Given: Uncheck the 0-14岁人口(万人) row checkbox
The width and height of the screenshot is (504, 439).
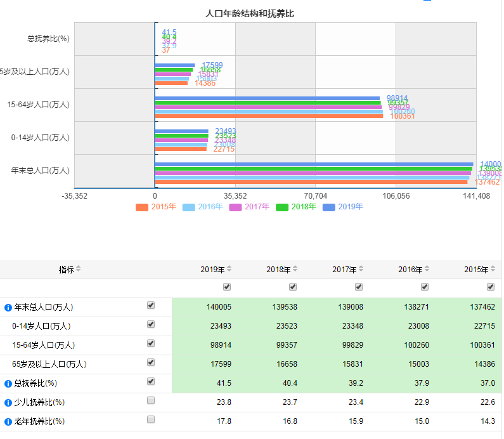Looking at the screenshot, I should [151, 324].
